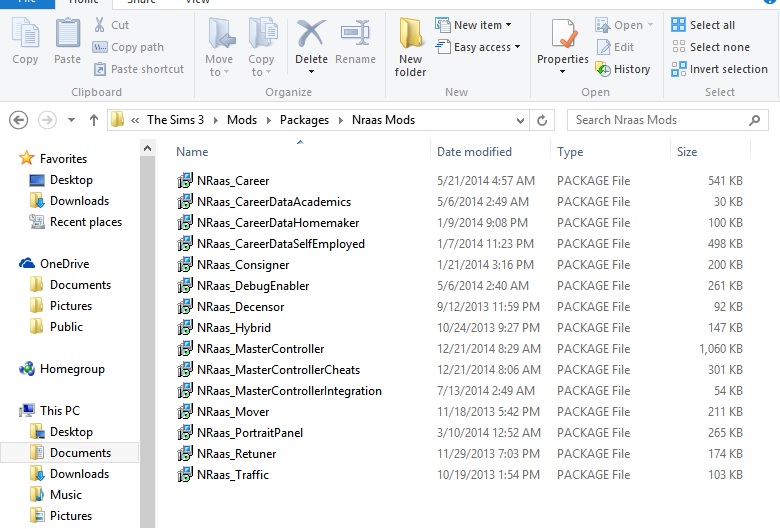Screen dimensions: 780x529
Task: Refresh the Nraas Mods folder
Action: click(x=542, y=120)
